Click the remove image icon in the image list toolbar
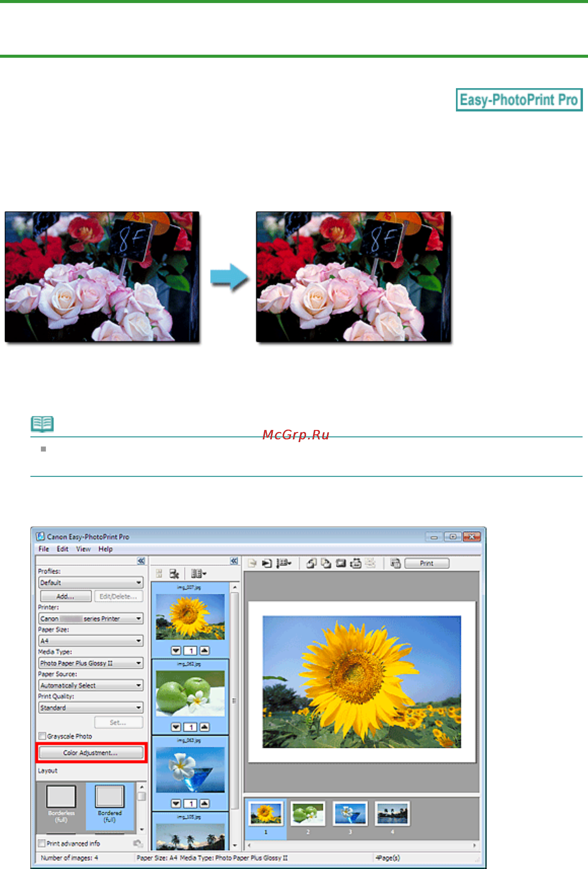Viewport: 588px width, 869px height. point(174,573)
